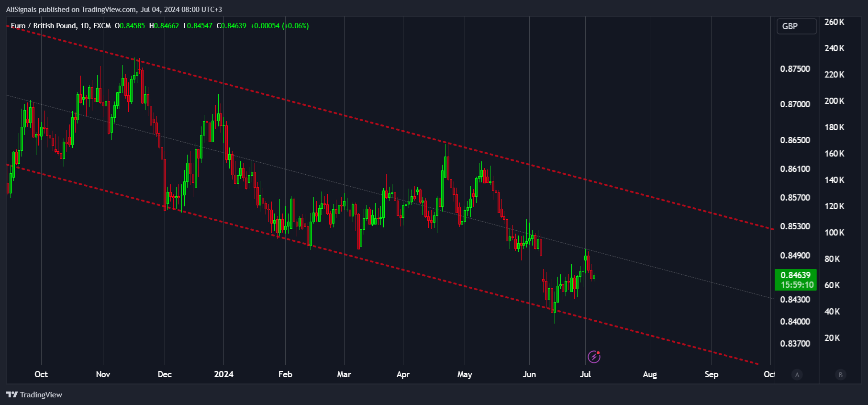Image resolution: width=868 pixels, height=405 pixels.
Task: Click the 240K volume scale label
Action: (835, 48)
